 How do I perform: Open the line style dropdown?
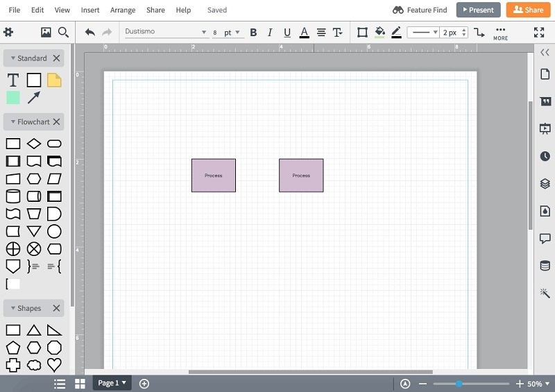(423, 33)
